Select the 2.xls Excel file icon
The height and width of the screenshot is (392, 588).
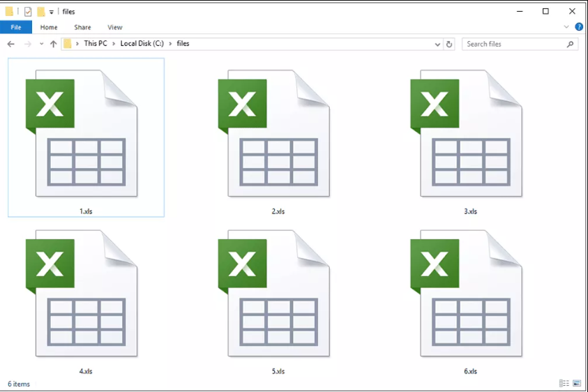(x=274, y=133)
